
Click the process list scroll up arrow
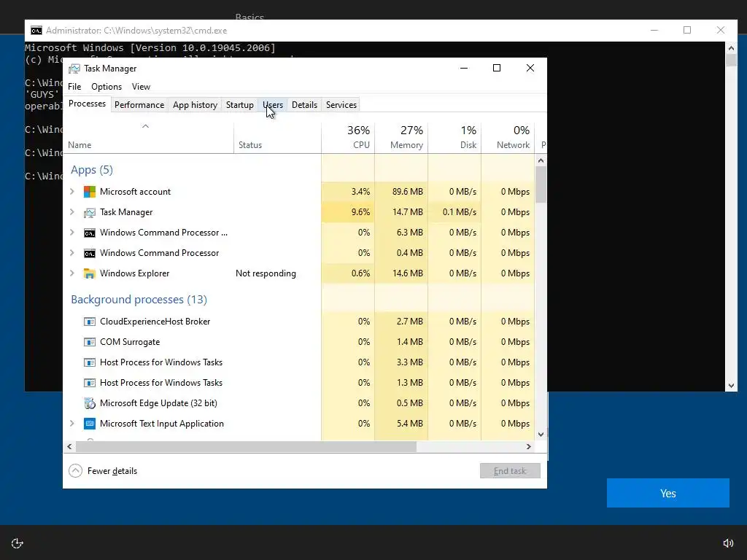coord(541,160)
